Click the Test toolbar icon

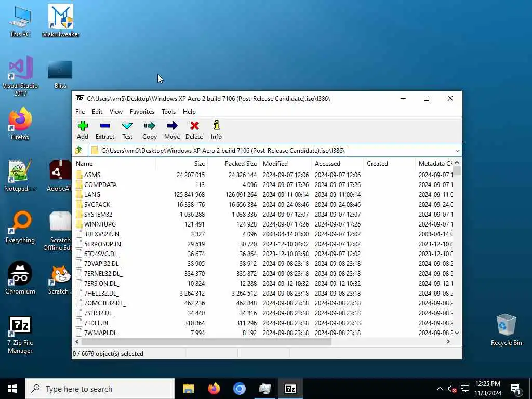point(127,130)
